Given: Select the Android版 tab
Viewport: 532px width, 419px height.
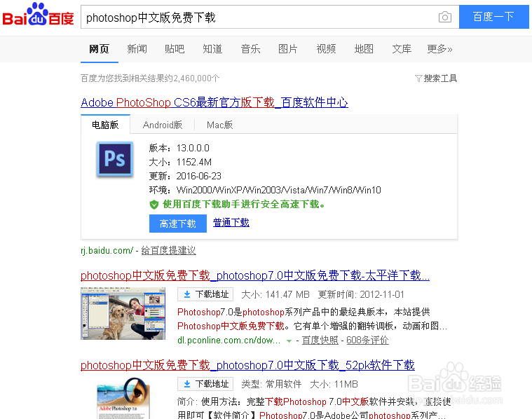Looking at the screenshot, I should 163,125.
